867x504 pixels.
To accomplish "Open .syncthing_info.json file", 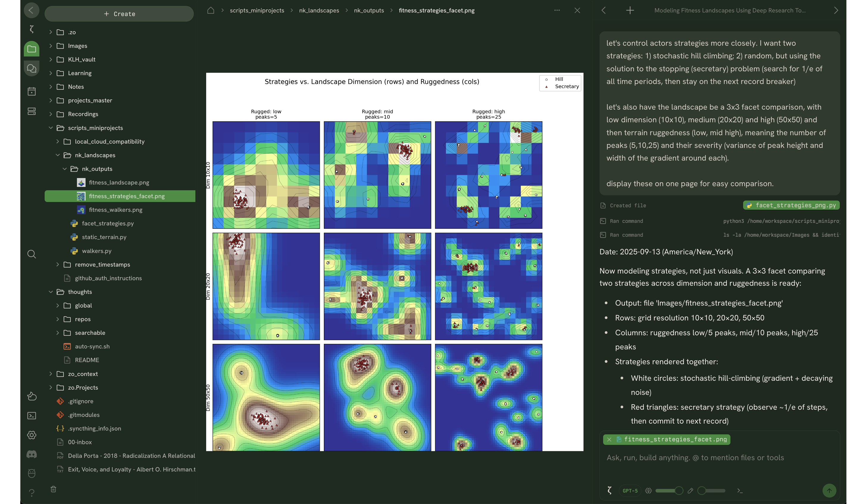I will pyautogui.click(x=94, y=428).
